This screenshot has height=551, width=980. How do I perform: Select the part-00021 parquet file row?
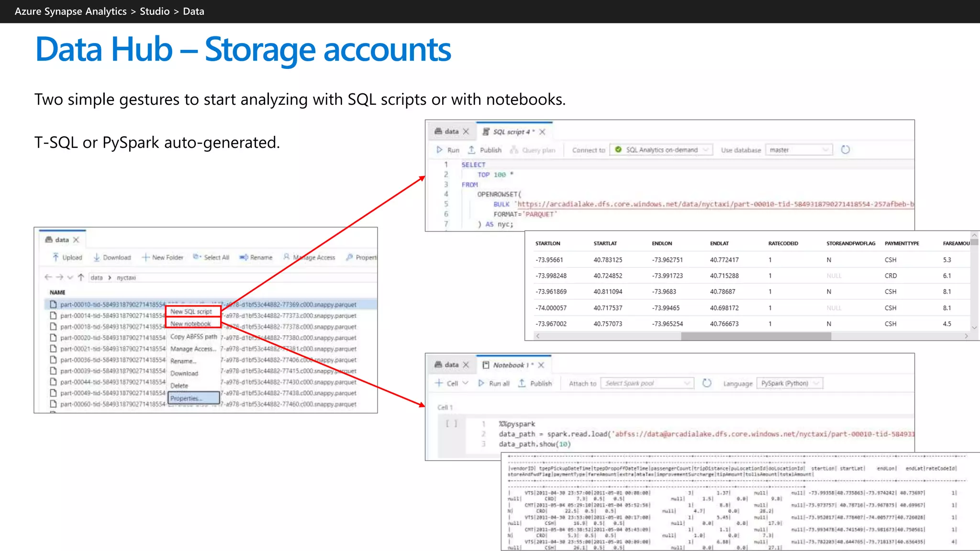(x=211, y=349)
